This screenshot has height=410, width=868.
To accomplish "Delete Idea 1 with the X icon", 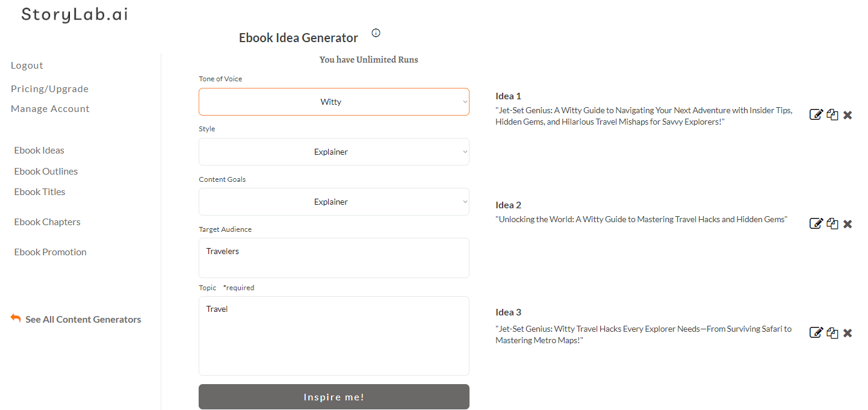I will (848, 114).
